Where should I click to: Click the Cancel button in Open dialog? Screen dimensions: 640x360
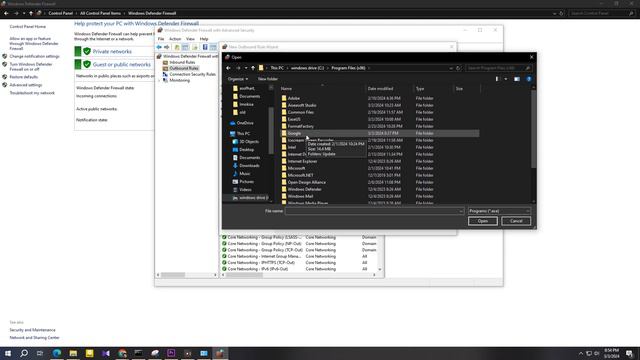tap(516, 221)
